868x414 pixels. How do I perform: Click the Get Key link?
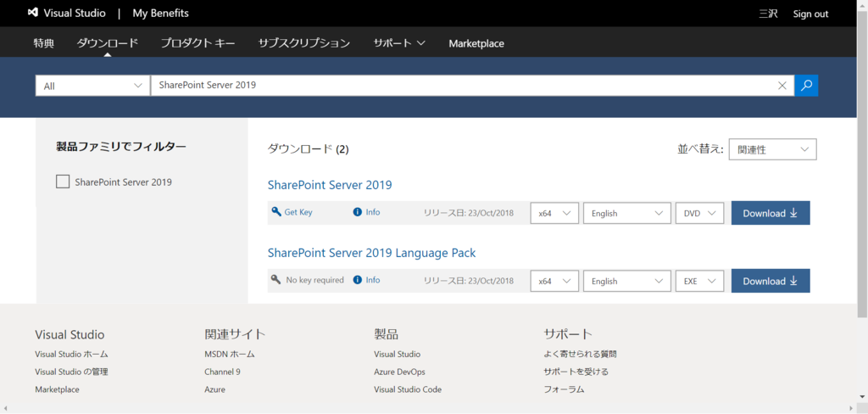[298, 212]
